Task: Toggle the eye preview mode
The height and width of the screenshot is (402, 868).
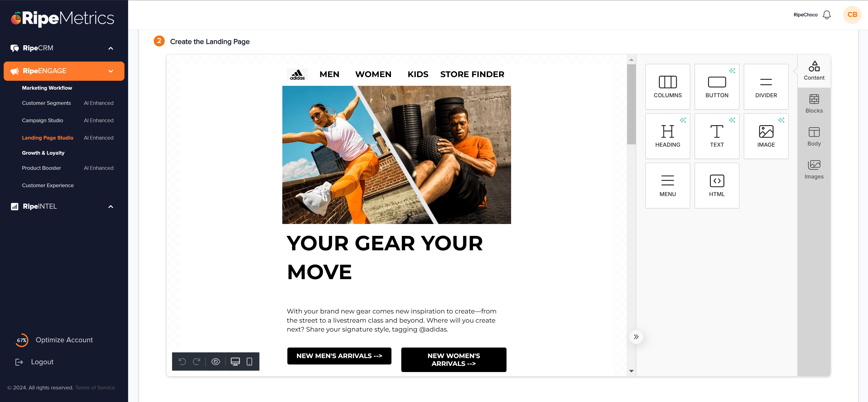Action: click(216, 362)
